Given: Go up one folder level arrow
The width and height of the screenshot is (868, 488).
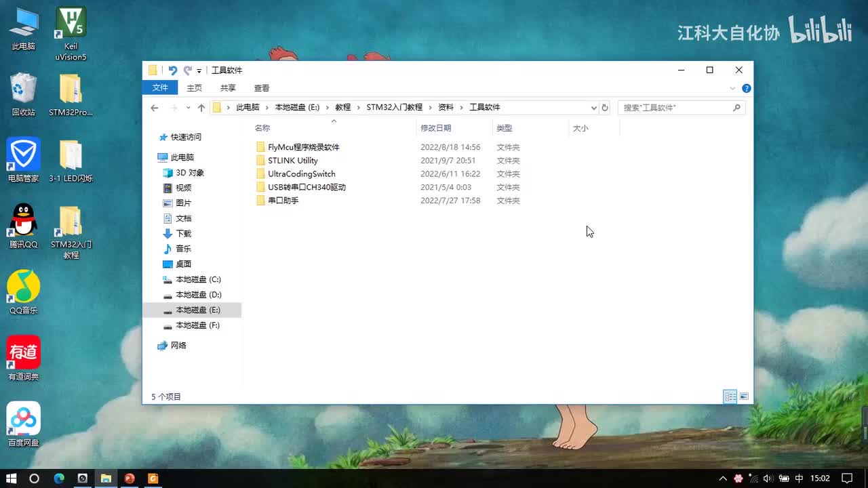Looking at the screenshot, I should (201, 108).
